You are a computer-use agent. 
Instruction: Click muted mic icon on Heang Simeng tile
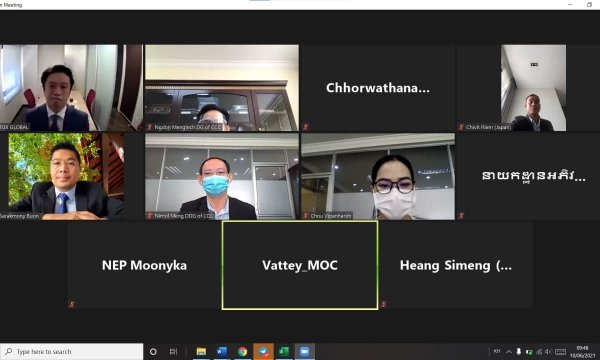click(384, 304)
